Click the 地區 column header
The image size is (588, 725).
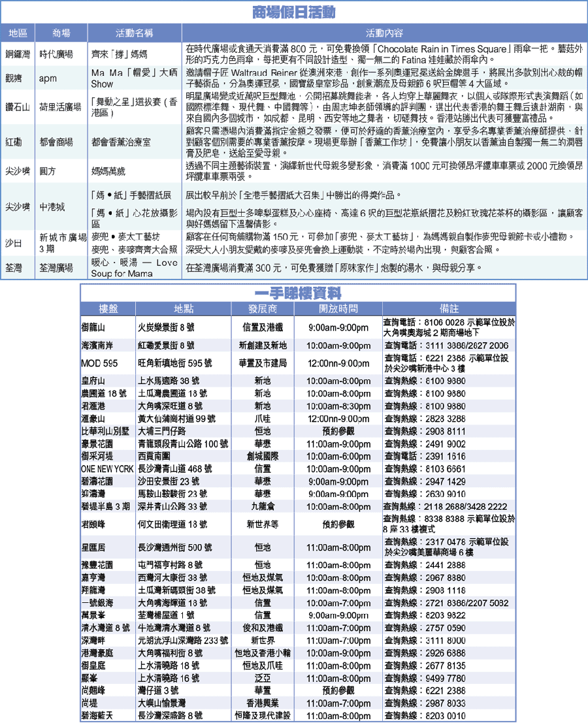(18, 33)
